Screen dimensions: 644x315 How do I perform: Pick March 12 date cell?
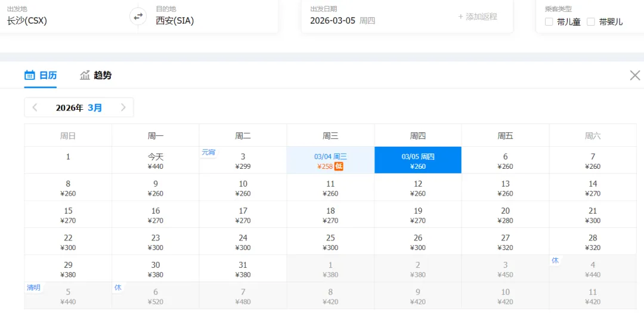click(418, 187)
